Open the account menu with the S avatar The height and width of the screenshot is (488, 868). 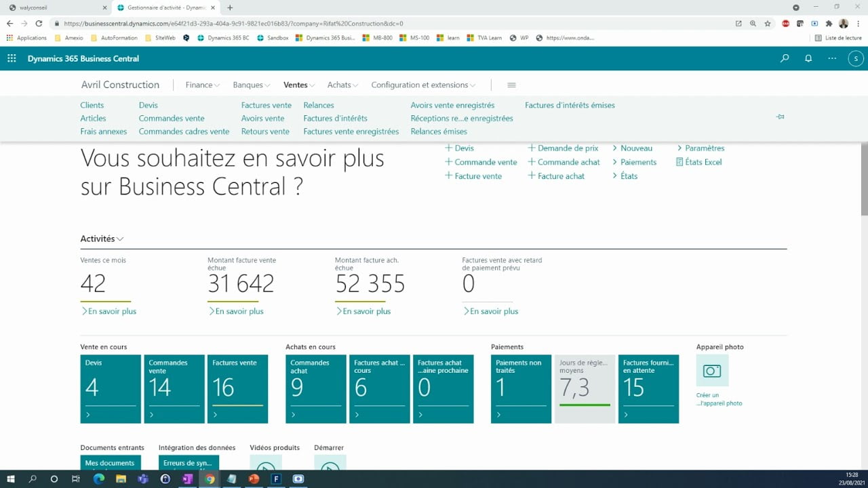point(855,58)
